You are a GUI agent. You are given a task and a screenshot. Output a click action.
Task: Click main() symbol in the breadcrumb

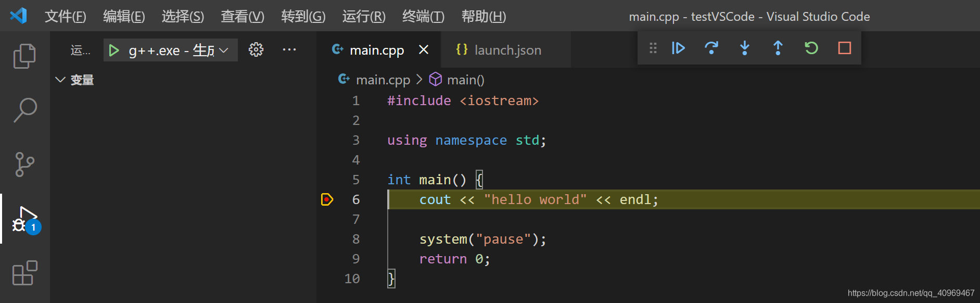click(466, 80)
